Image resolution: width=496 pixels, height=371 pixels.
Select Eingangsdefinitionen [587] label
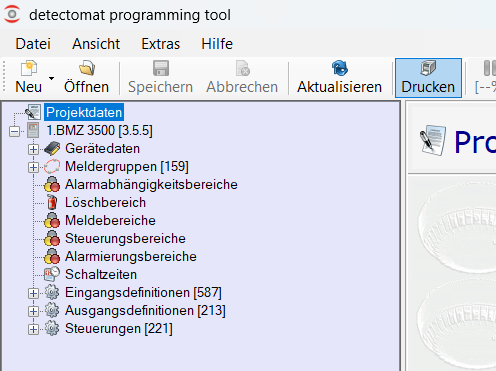pyautogui.click(x=143, y=292)
